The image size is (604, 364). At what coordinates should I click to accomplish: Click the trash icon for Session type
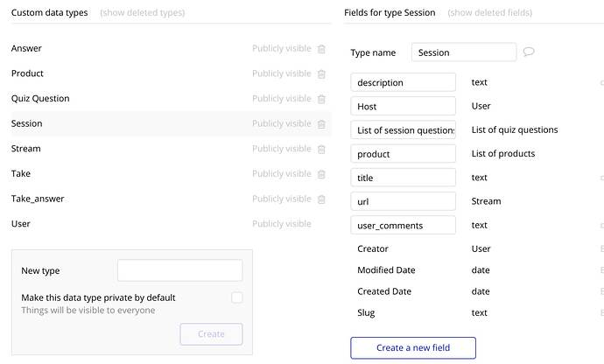point(321,124)
